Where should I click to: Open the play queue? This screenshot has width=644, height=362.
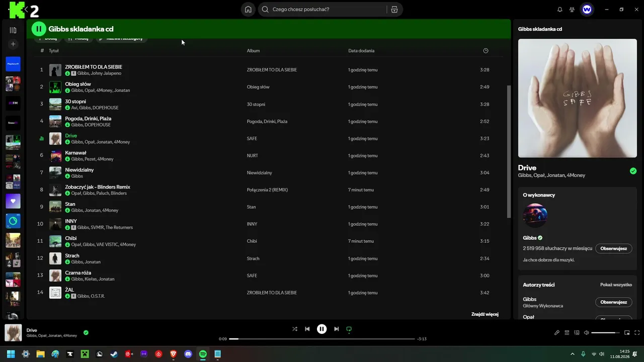(567, 332)
